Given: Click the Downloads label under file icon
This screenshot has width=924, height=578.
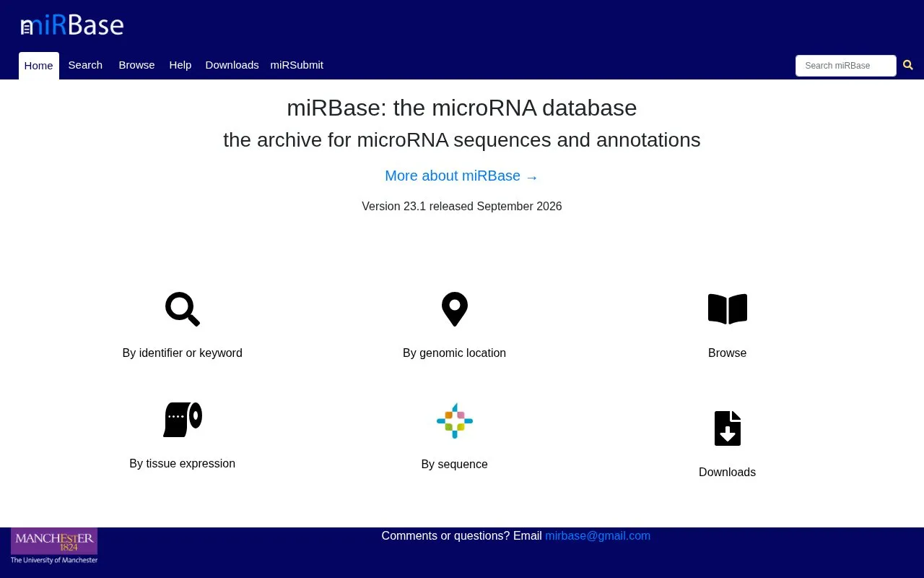Looking at the screenshot, I should click(728, 473).
